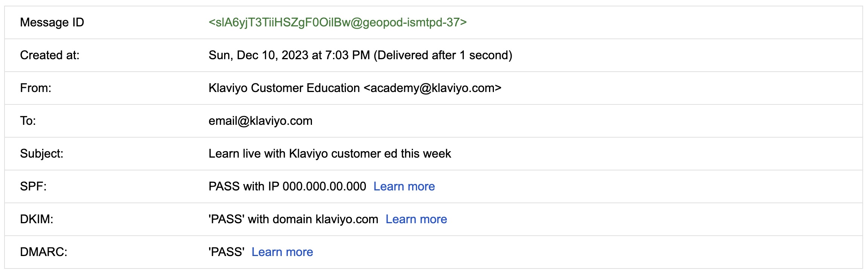The width and height of the screenshot is (868, 273).
Task: Click the Created at label
Action: [50, 55]
